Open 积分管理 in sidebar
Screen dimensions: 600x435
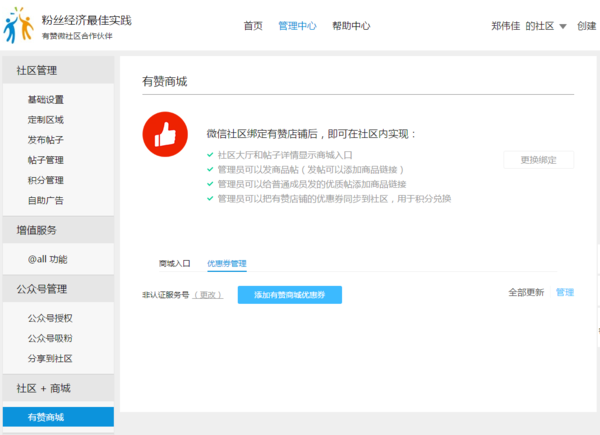tap(46, 180)
